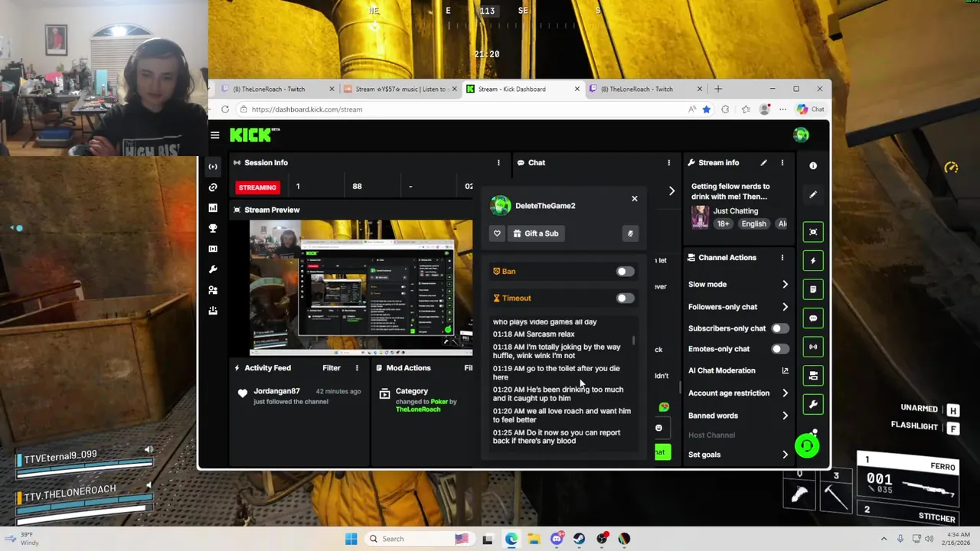Open the analytics chart icon in sidebar
This screenshot has height=551, width=980.
pyautogui.click(x=213, y=207)
